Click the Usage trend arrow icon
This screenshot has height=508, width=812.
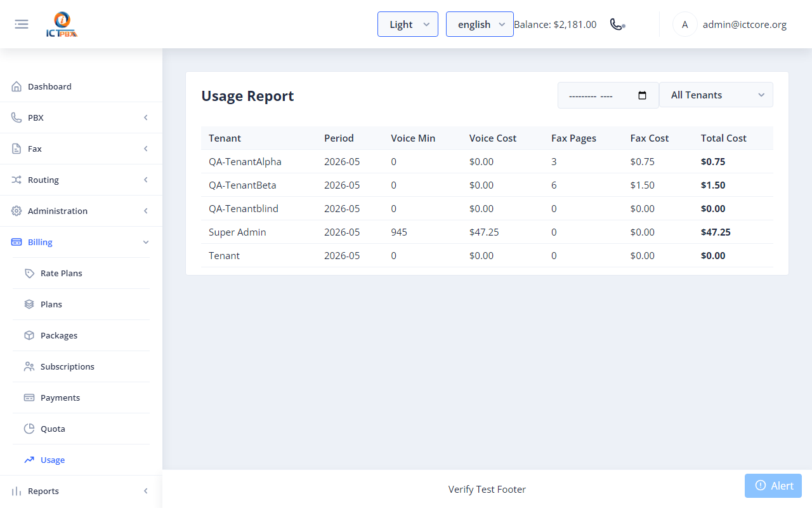point(29,460)
